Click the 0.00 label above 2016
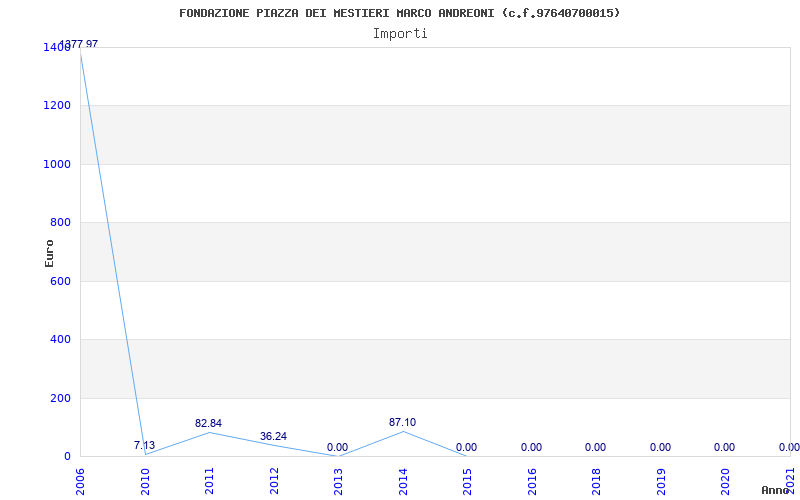The height and width of the screenshot is (500, 800). coord(531,447)
